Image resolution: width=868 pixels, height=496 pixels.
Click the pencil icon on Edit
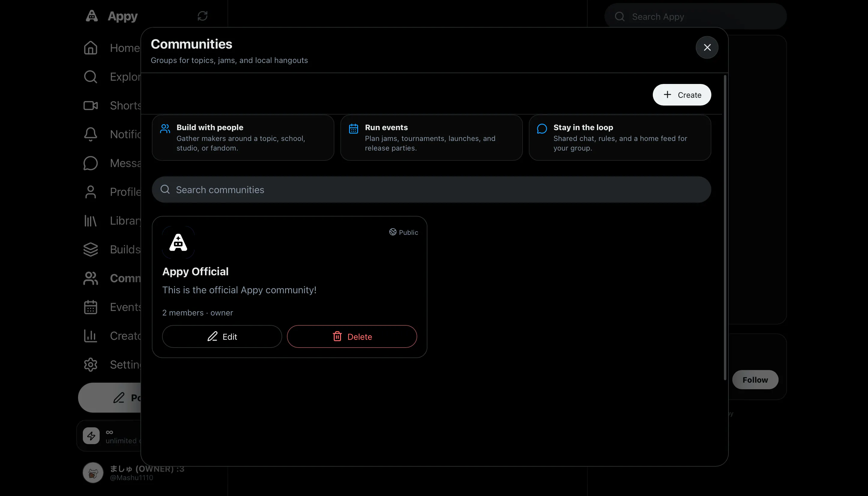[212, 336]
